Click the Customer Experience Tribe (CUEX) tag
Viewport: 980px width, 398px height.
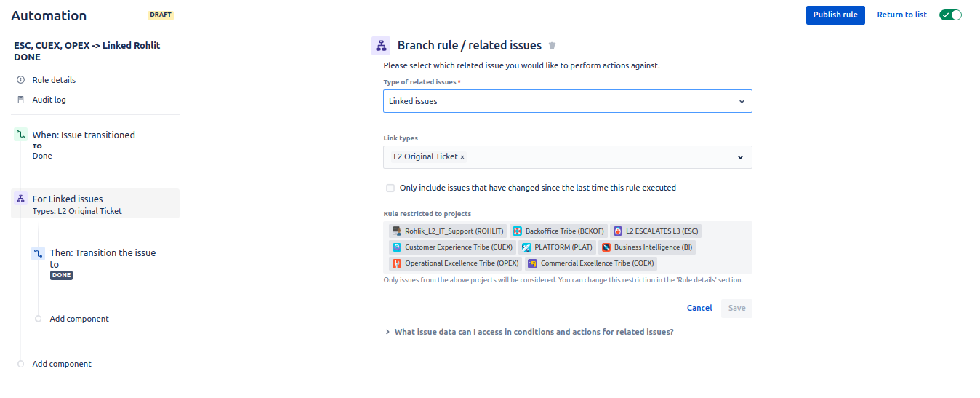pos(451,247)
